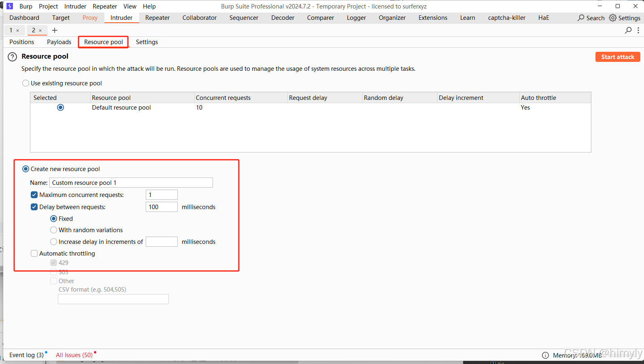The image size is (644, 364).
Task: Switch to the Dashboard tab
Action: coord(24,18)
